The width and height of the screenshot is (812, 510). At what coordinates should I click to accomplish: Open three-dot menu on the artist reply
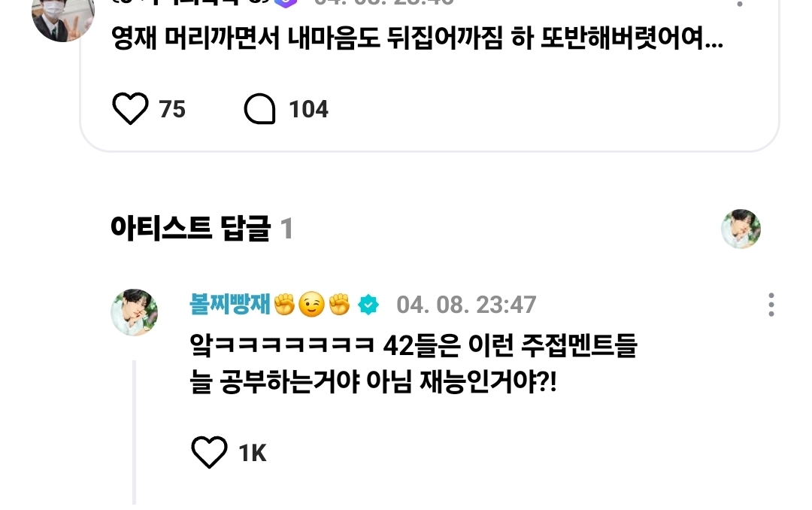tap(771, 305)
